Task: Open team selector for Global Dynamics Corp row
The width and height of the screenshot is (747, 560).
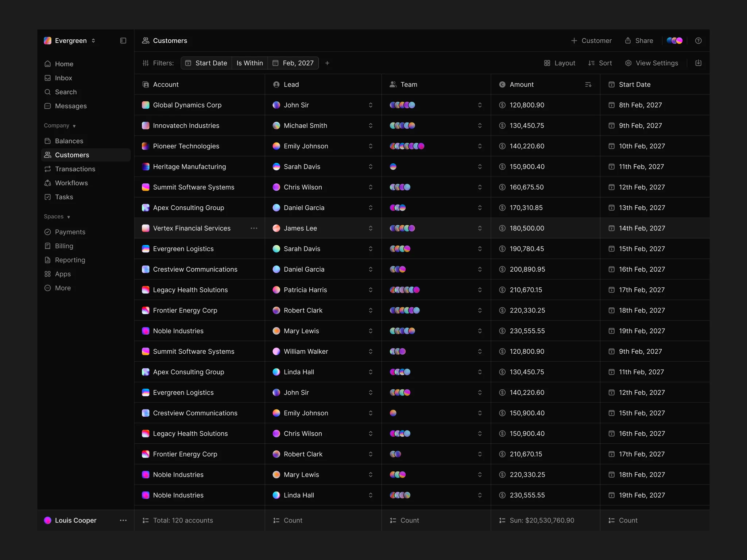Action: [480, 105]
